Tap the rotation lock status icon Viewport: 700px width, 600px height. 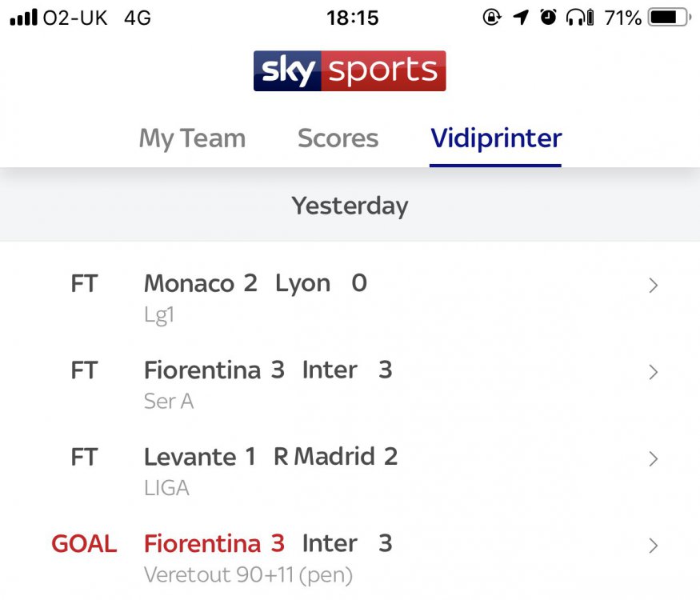point(493,18)
